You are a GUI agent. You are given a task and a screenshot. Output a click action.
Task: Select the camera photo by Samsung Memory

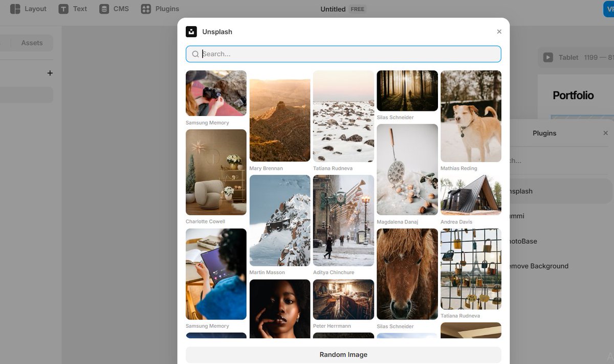(x=216, y=93)
